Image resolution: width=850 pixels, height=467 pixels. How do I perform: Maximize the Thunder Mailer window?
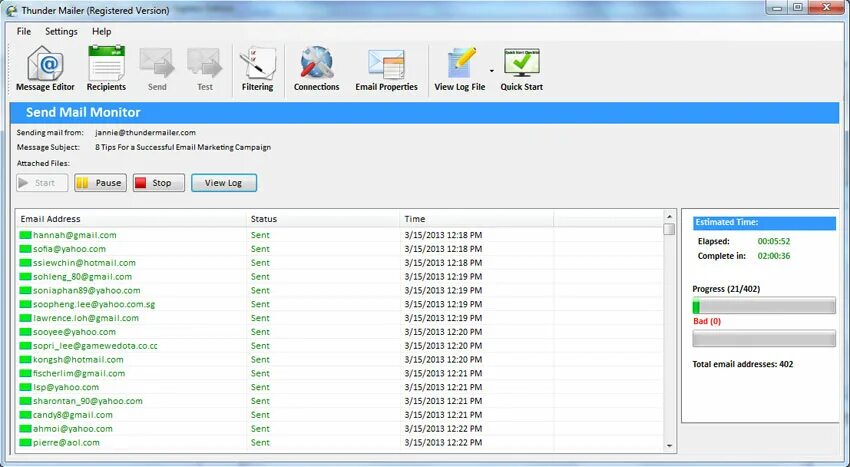click(x=798, y=8)
